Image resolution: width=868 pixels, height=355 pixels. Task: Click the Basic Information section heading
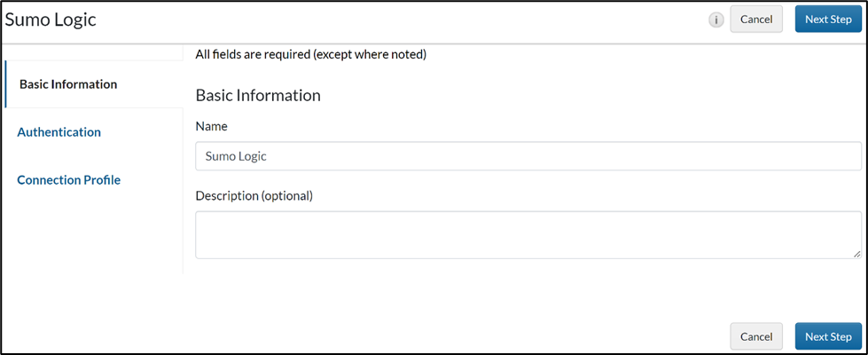pos(257,95)
